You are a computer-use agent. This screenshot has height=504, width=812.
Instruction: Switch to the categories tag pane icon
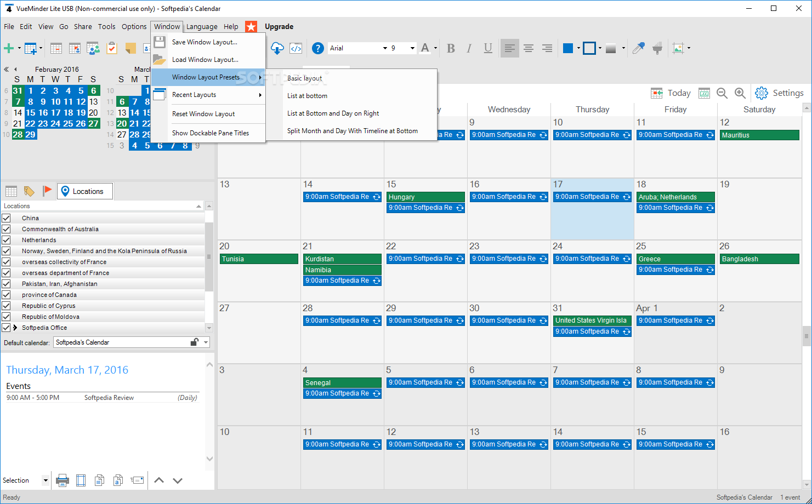[29, 191]
